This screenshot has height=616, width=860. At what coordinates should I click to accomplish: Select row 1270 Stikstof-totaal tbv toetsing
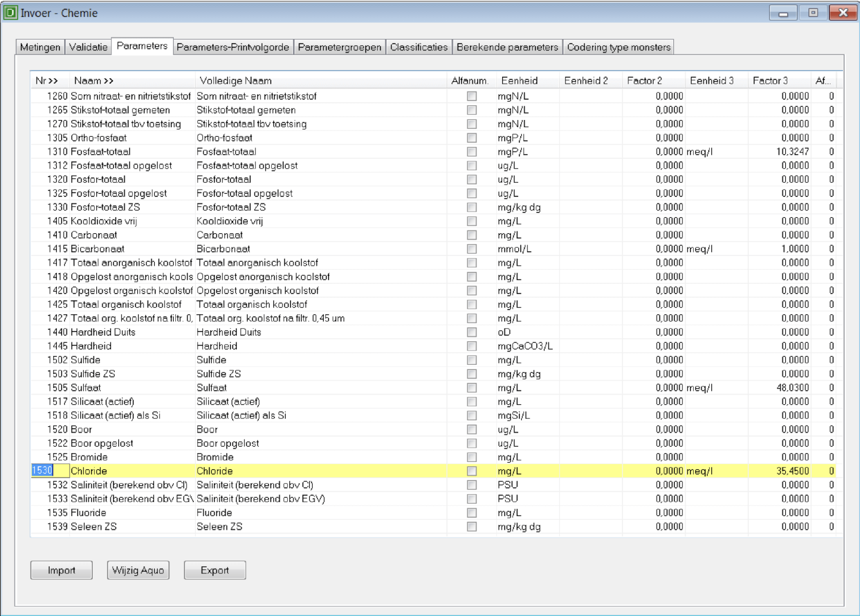click(x=433, y=124)
